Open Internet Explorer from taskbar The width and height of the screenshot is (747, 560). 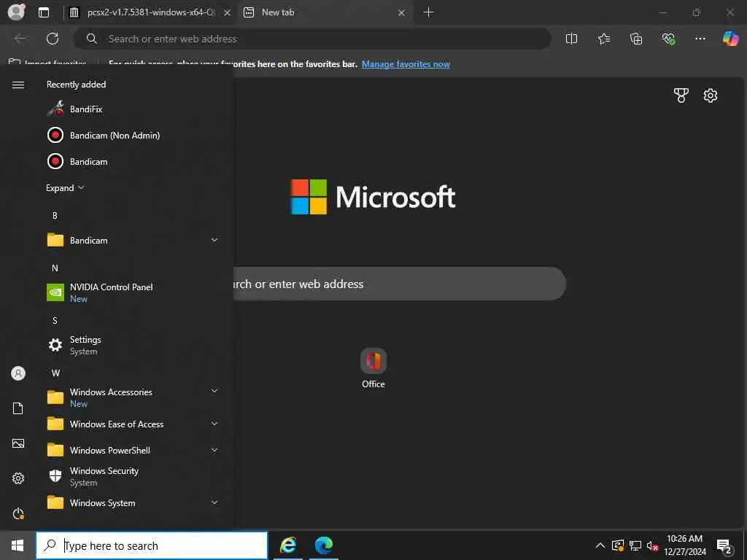288,545
